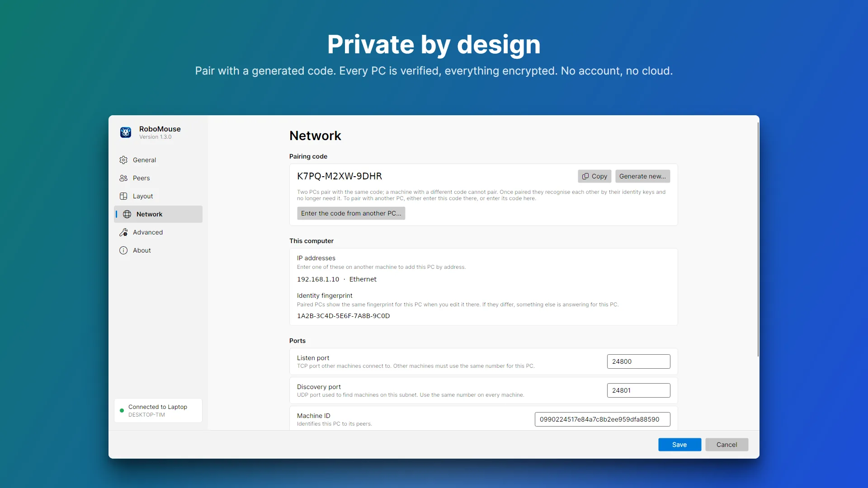Click the settings panel vertical scrollbar
The image size is (868, 488).
click(758, 239)
